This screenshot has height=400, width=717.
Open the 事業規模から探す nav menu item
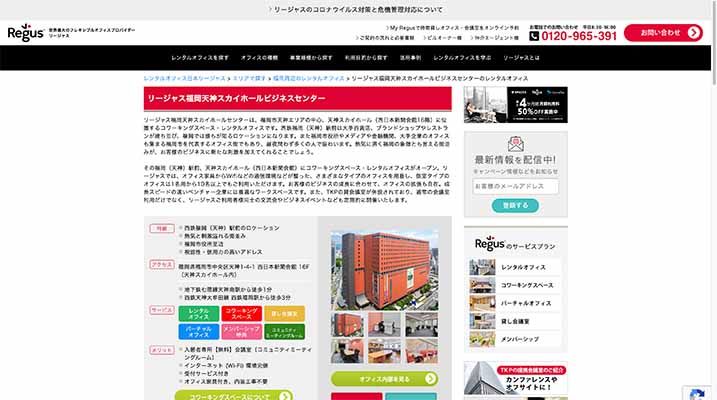pyautogui.click(x=311, y=58)
